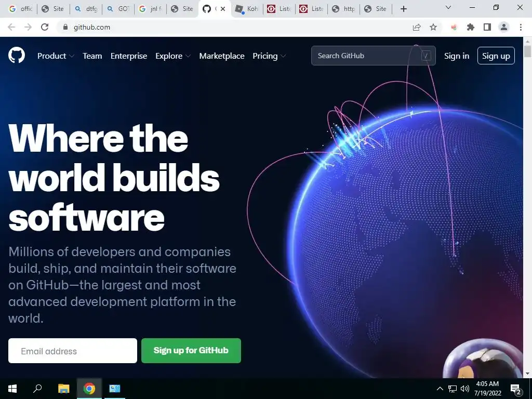Viewport: 532px width, 399px height.
Task: Click the Sign up outlined button
Action: [496, 56]
